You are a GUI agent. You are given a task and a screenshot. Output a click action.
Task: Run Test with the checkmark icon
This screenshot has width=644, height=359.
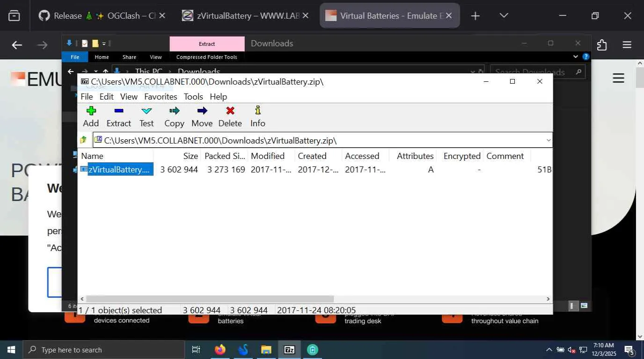click(146, 111)
